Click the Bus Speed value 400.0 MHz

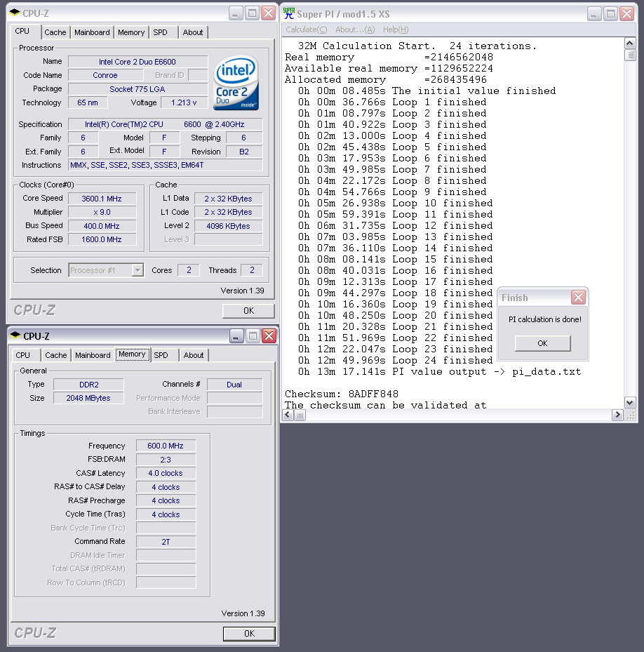pos(102,226)
